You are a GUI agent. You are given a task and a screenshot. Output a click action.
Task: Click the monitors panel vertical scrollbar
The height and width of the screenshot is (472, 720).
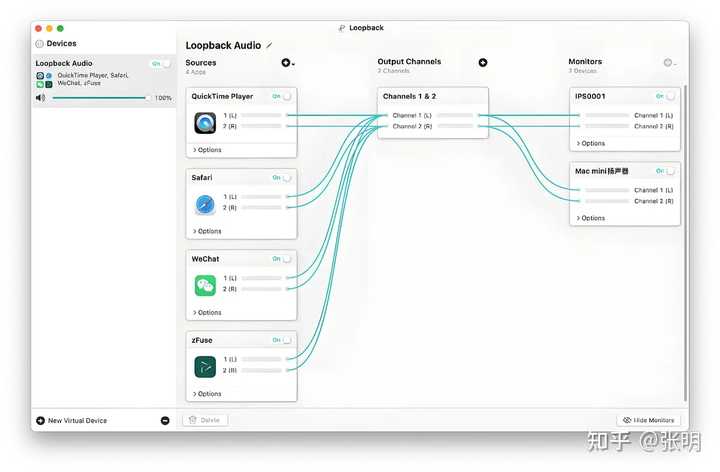(x=685, y=242)
